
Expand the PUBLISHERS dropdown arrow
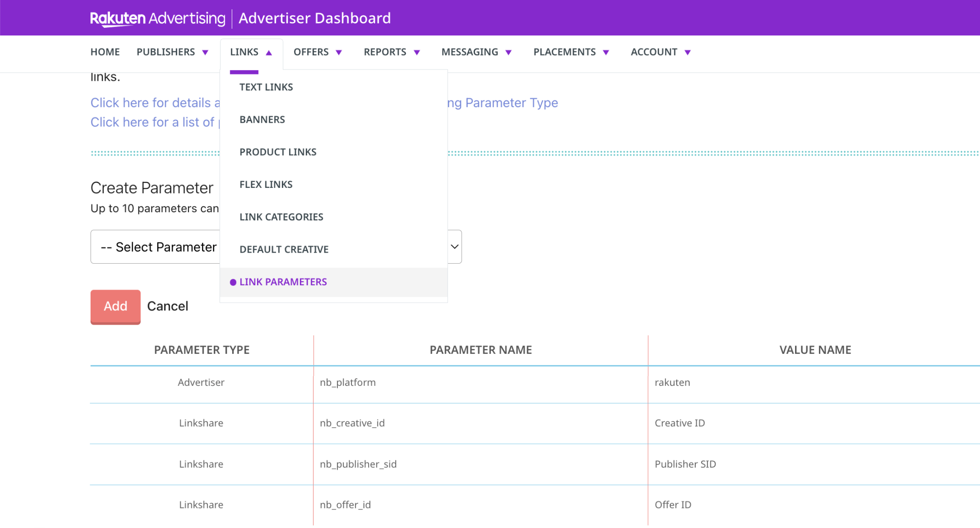point(205,53)
